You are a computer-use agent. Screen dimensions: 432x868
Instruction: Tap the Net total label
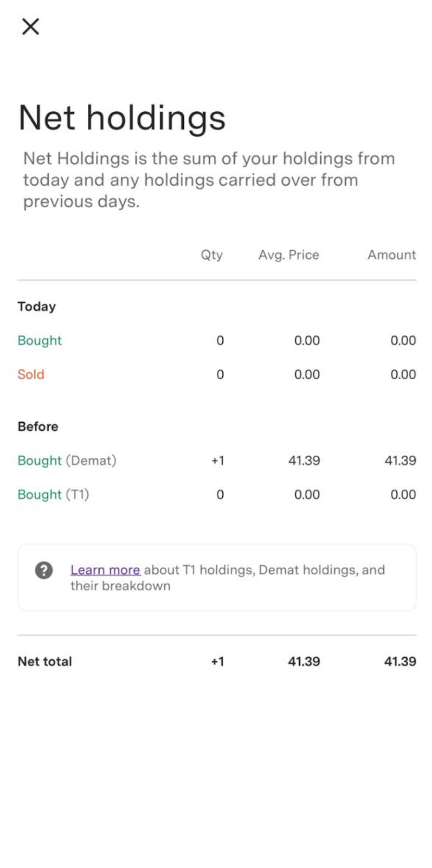pos(44,661)
